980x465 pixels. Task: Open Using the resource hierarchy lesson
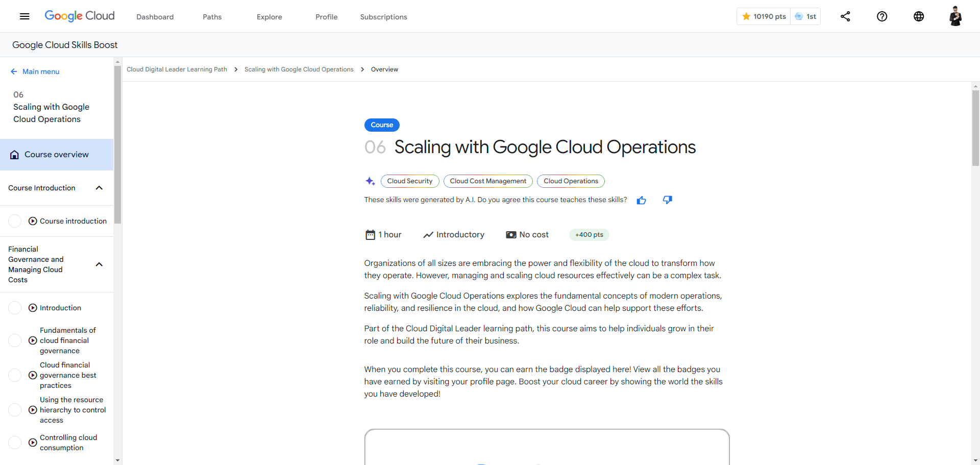[73, 410]
